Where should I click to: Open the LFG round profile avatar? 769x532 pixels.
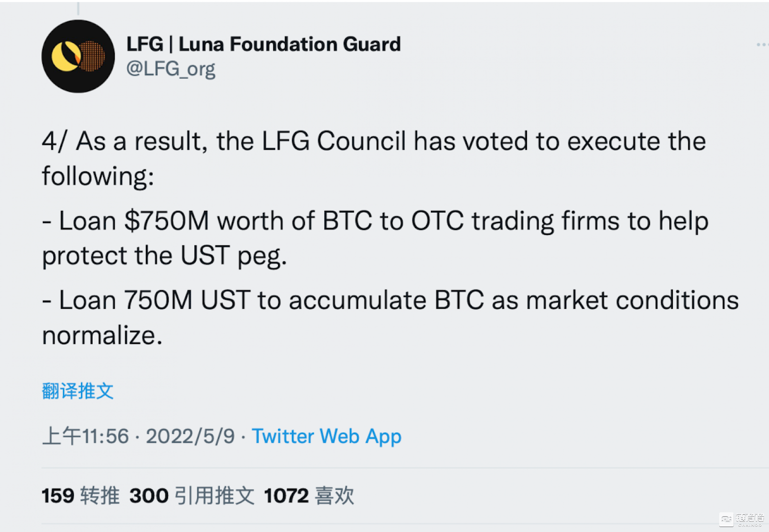tap(78, 57)
